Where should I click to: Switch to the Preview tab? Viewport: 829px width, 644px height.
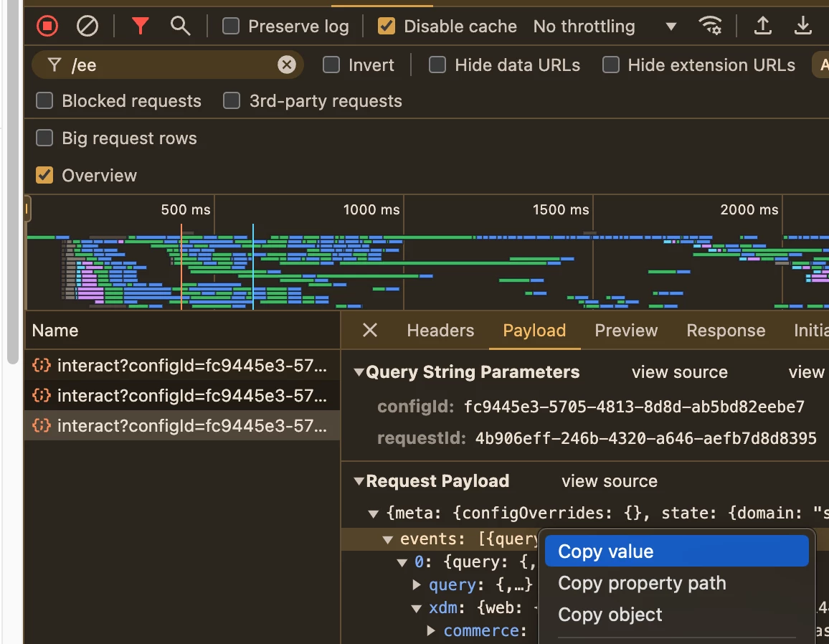click(626, 331)
